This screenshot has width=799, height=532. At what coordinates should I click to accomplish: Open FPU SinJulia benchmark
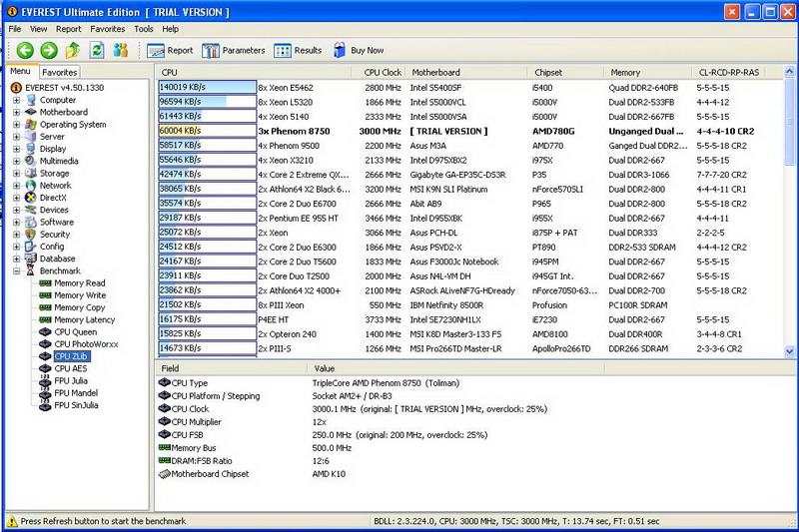pos(77,405)
